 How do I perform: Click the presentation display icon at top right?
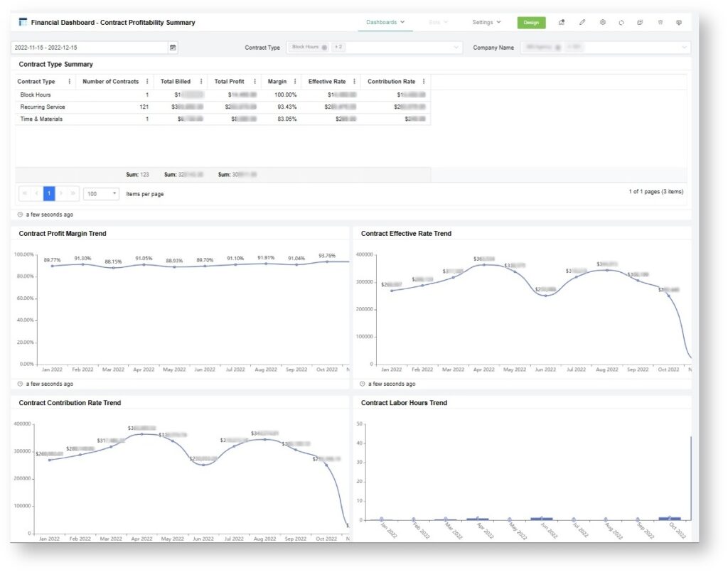click(679, 22)
